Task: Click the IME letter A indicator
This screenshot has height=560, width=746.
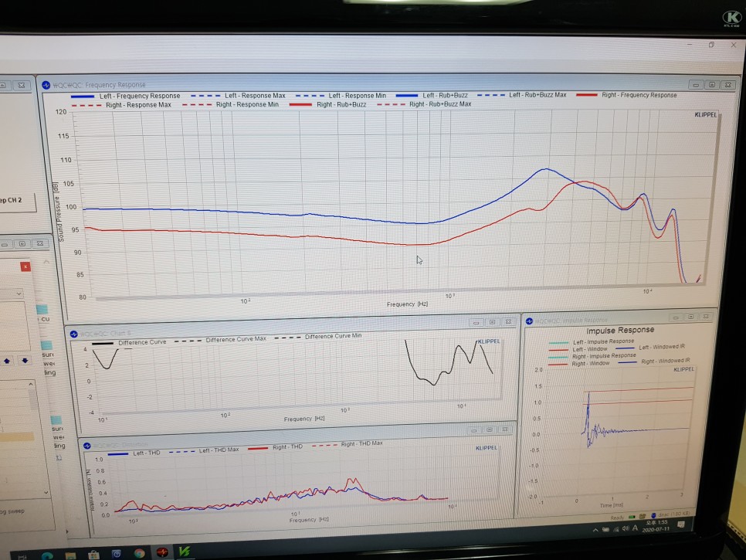Action: 635,528
